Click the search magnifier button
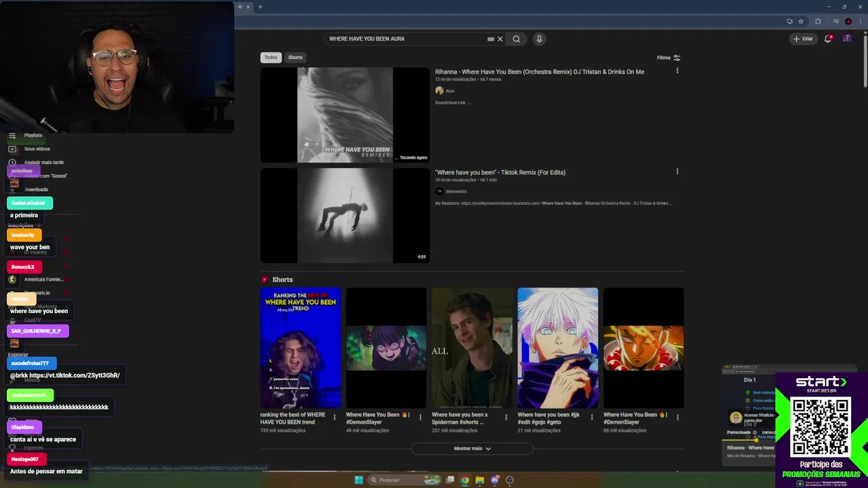This screenshot has height=488, width=868. coord(516,39)
